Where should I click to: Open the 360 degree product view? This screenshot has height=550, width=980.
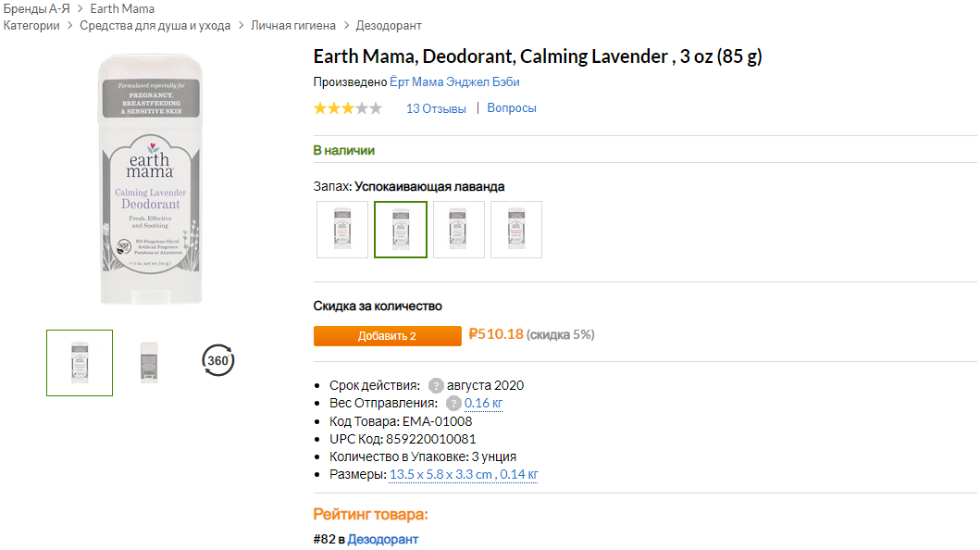pyautogui.click(x=218, y=361)
